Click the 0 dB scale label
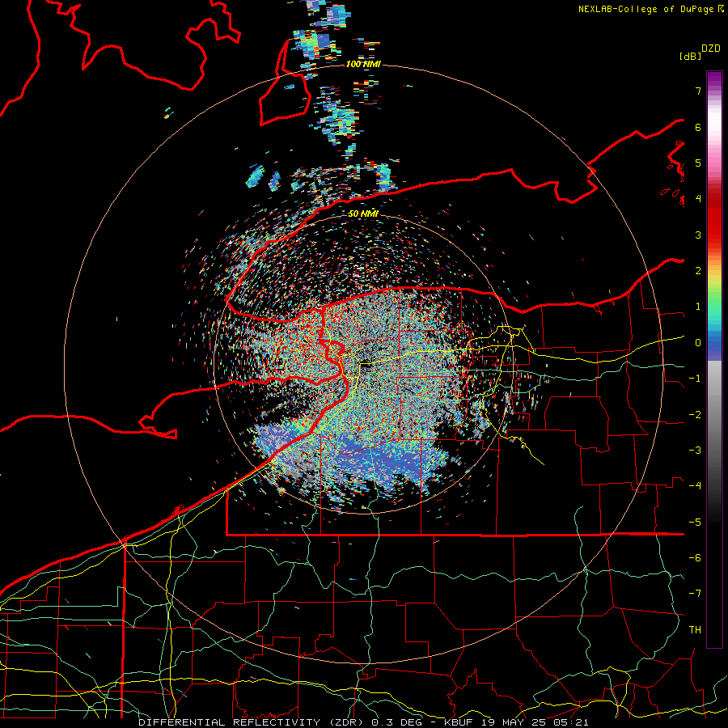Screen dimensions: 728x728 [698, 343]
